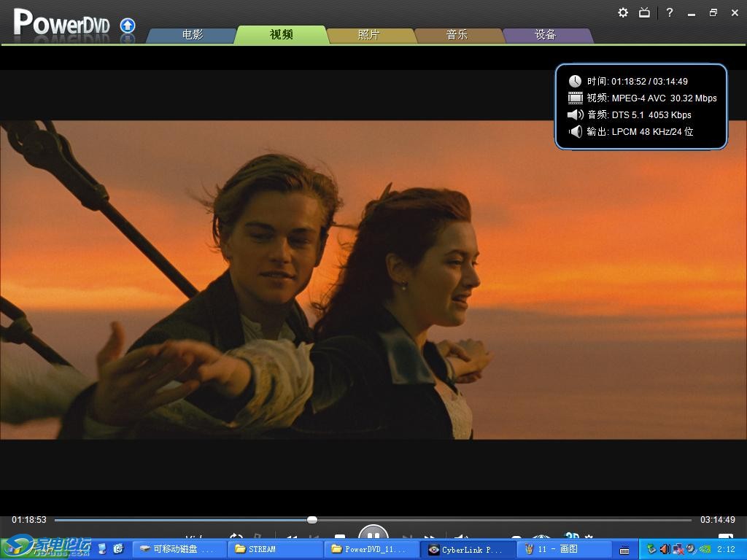Open the Windows Start menu
This screenshot has width=747, height=560.
(x=45, y=548)
